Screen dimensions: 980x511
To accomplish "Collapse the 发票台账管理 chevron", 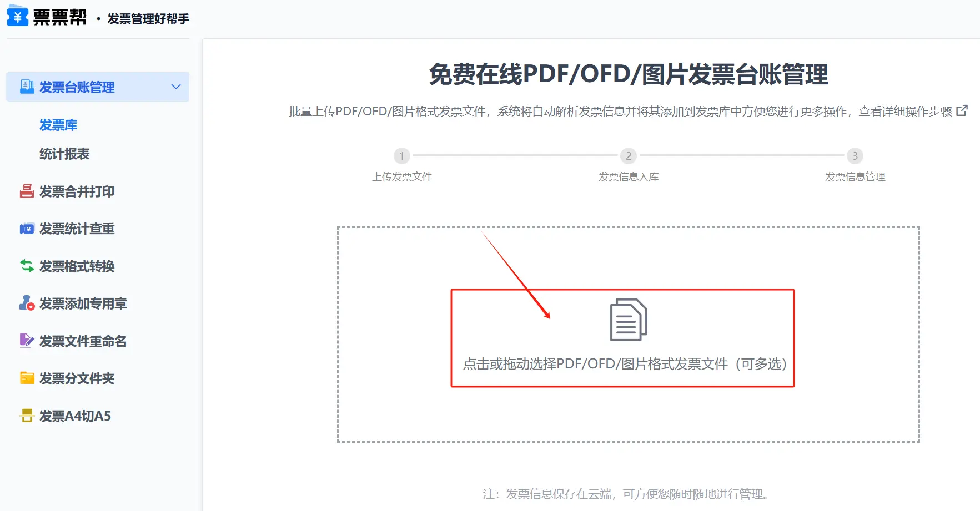I will pos(176,87).
